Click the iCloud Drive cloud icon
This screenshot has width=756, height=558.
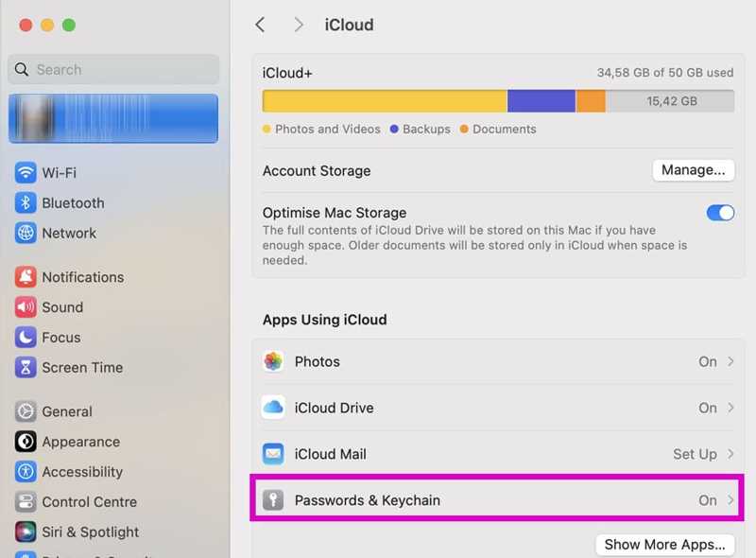click(273, 408)
